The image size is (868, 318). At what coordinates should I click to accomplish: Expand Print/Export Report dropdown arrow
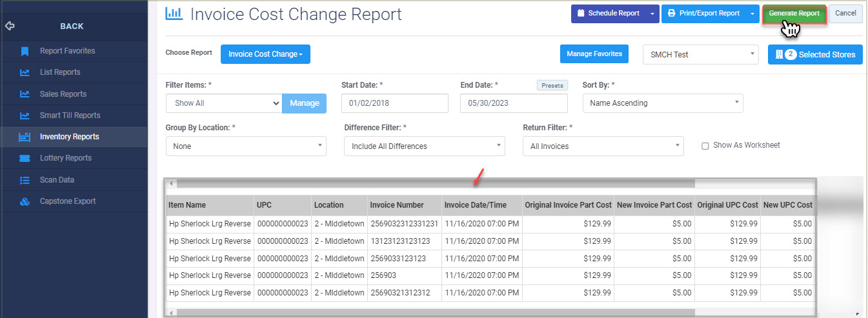point(752,14)
